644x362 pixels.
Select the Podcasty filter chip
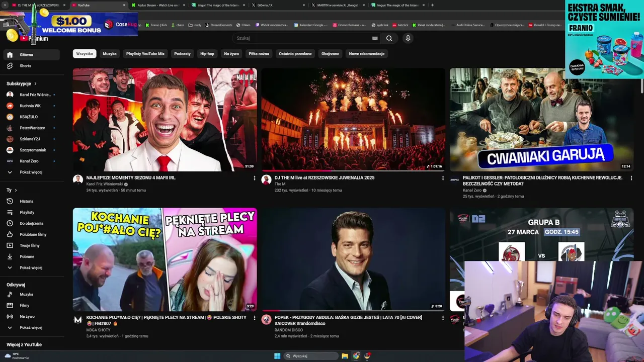[183, 54]
